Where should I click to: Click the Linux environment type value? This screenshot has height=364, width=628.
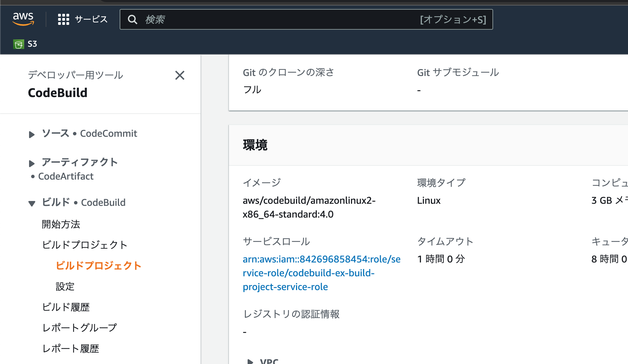click(429, 200)
